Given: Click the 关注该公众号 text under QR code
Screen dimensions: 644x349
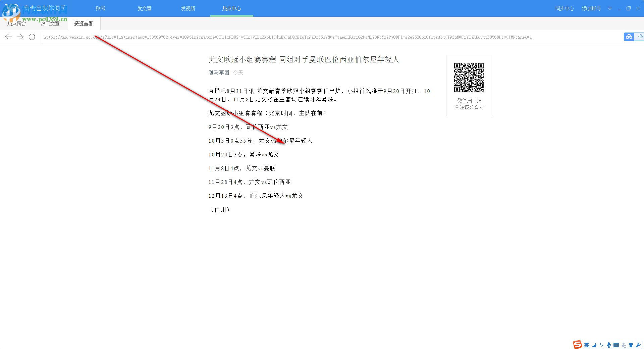Looking at the screenshot, I should tap(469, 107).
